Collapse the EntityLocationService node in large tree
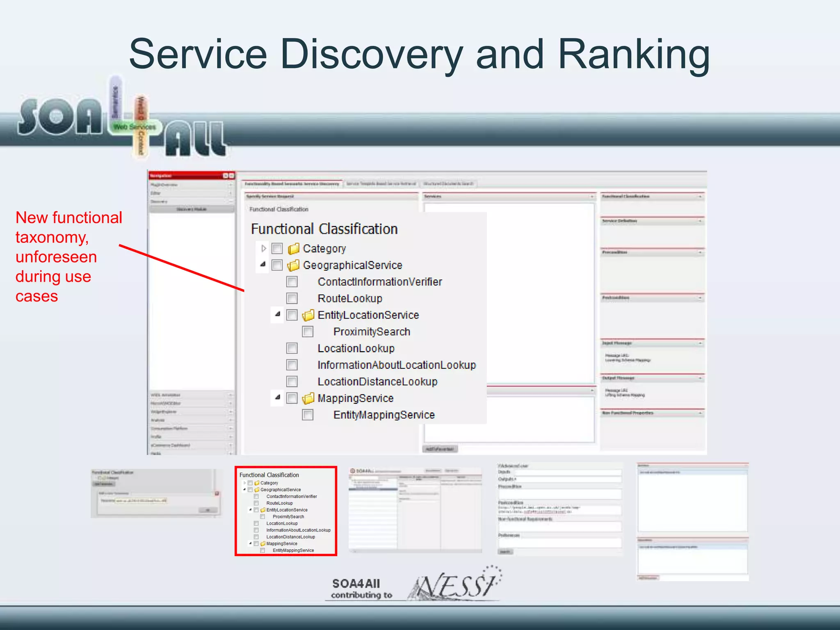This screenshot has width=840, height=630. [278, 314]
